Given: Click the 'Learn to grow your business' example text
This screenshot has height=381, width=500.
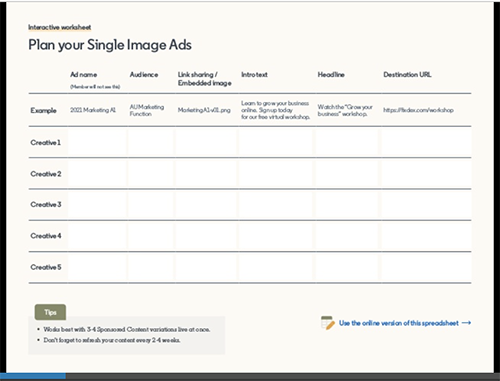Looking at the screenshot, I should 275,110.
